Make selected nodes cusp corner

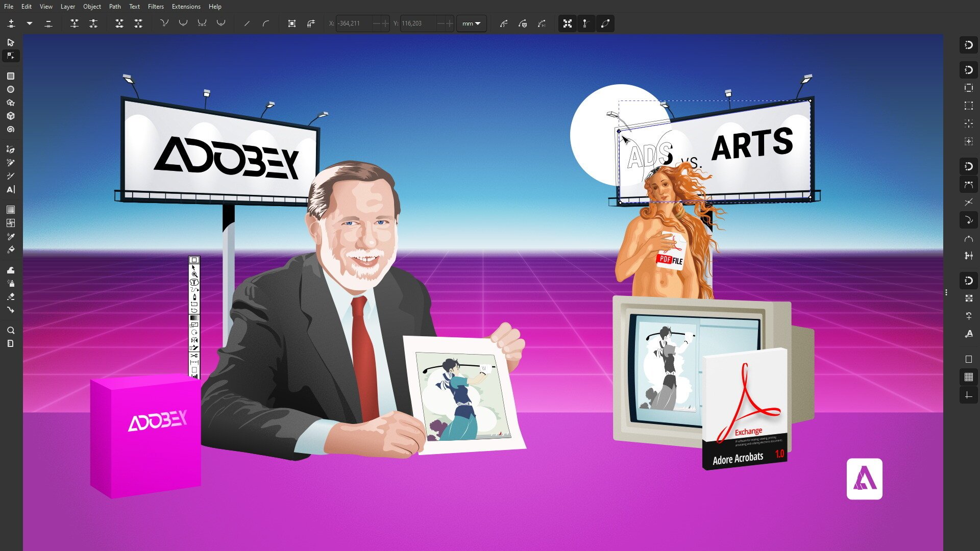point(164,23)
